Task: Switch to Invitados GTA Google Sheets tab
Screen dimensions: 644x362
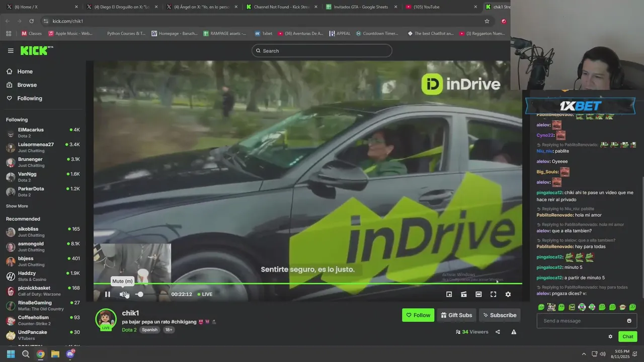Action: click(x=361, y=7)
